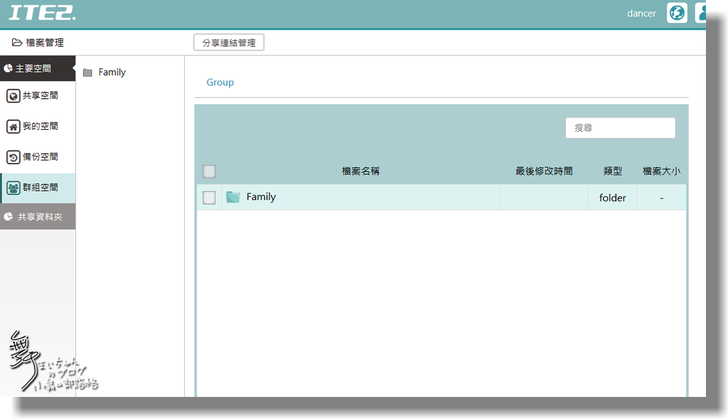Click the 分享連結管理 button
Viewport: 728px width, 419px height.
228,43
